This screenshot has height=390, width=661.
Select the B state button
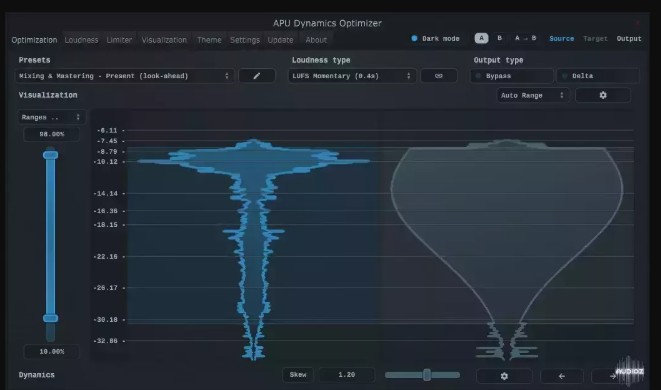tap(500, 38)
